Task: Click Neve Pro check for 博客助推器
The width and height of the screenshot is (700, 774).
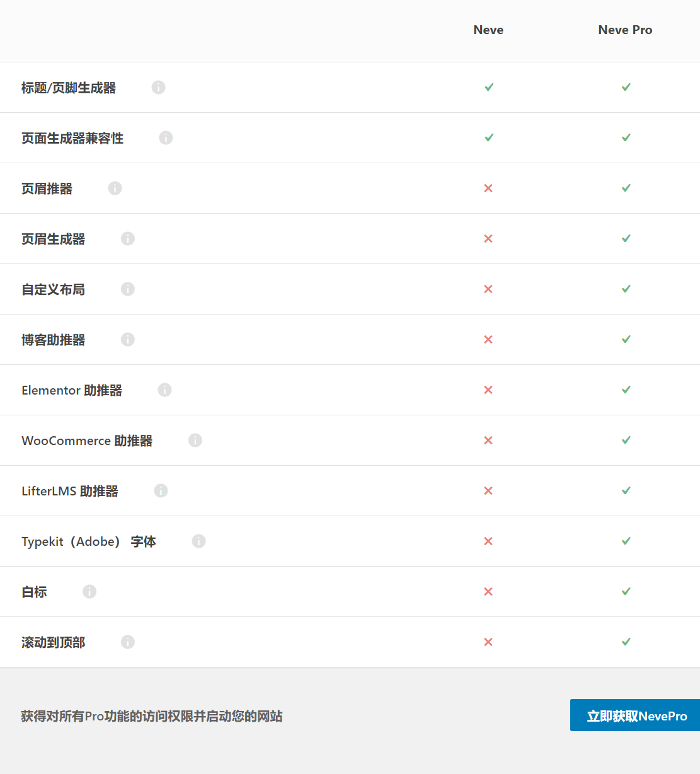Action: tap(626, 339)
